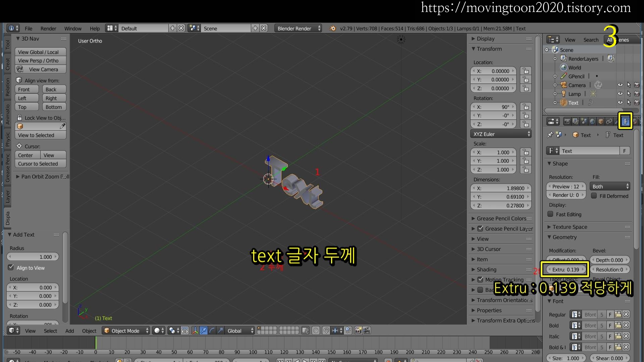Open the XYZ Euler rotation mode dropdown

[501, 134]
